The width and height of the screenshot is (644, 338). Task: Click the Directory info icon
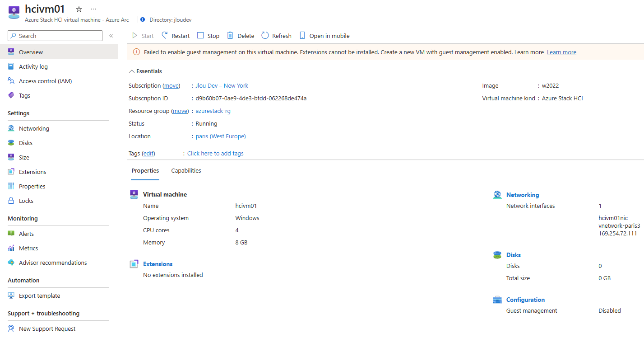[x=143, y=20]
